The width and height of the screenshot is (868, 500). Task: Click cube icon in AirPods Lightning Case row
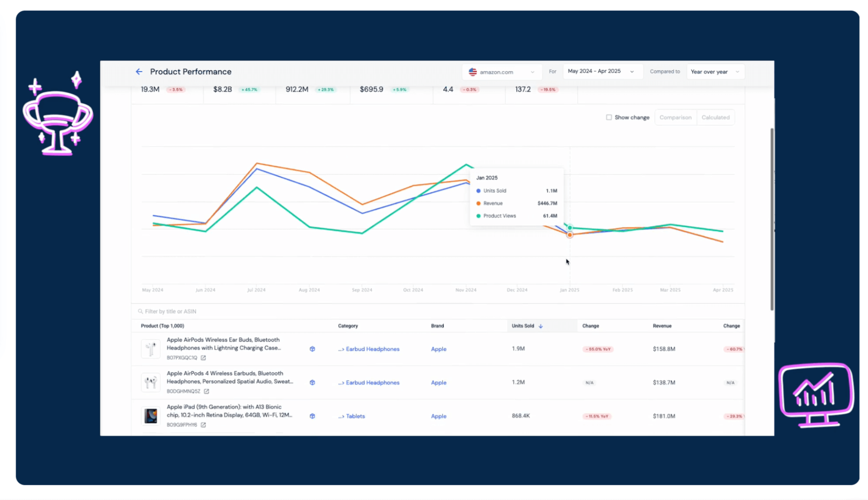click(312, 349)
